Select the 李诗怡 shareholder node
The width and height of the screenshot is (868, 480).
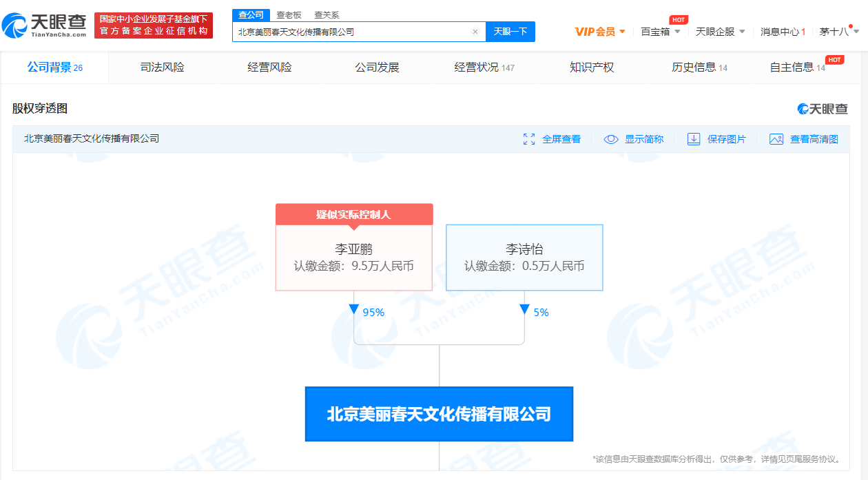tap(524, 258)
